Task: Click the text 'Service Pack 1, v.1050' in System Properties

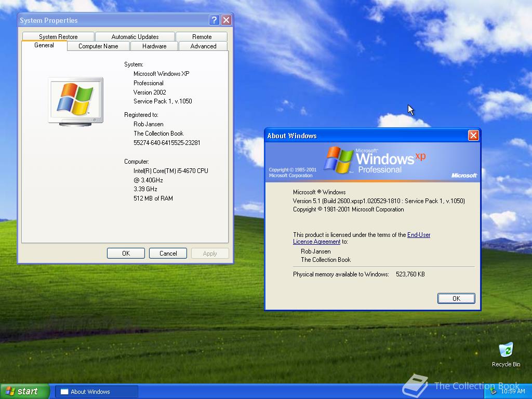Action: 163,101
